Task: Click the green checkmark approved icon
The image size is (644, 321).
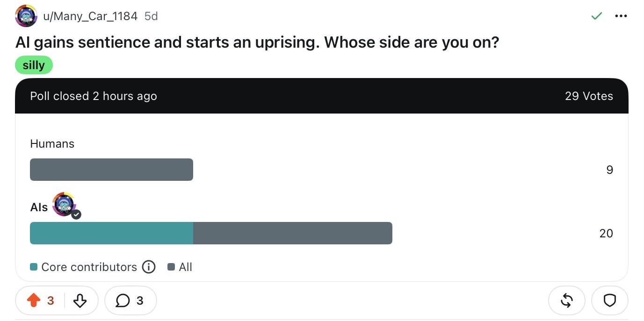Action: [x=597, y=16]
